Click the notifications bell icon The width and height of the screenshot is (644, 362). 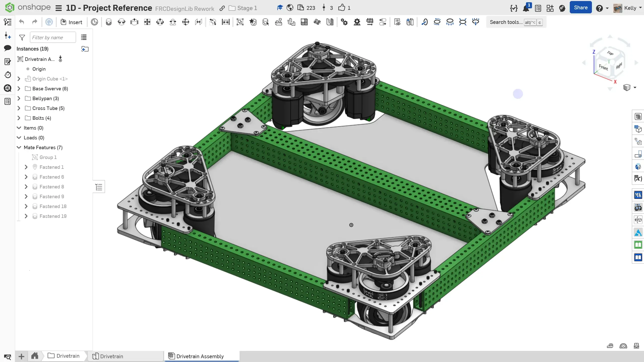tap(526, 8)
